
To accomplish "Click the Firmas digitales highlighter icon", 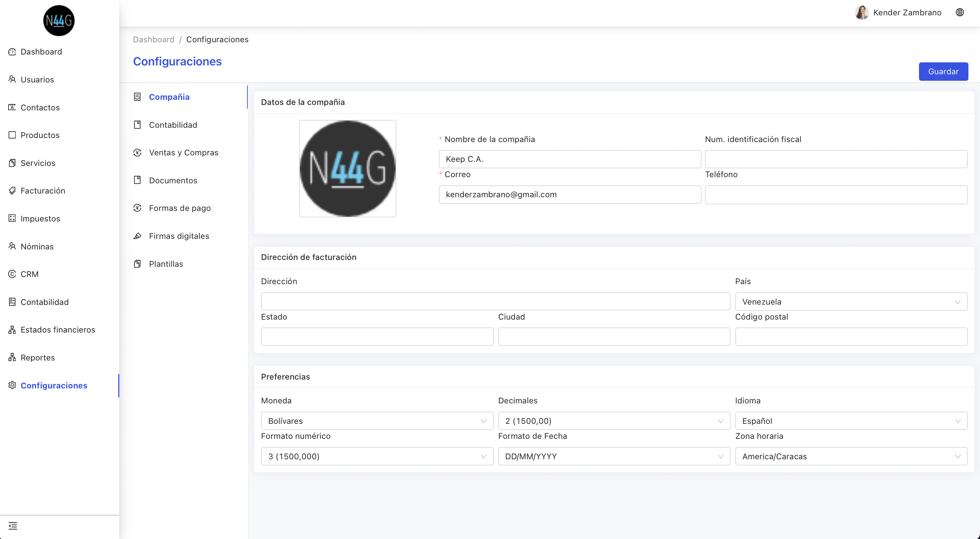I will (x=137, y=236).
